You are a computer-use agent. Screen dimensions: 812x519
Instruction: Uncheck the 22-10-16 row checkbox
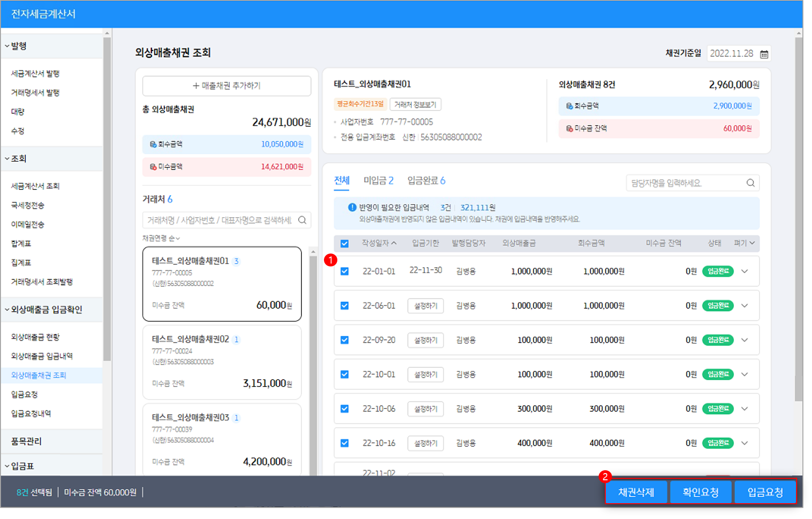(345, 443)
